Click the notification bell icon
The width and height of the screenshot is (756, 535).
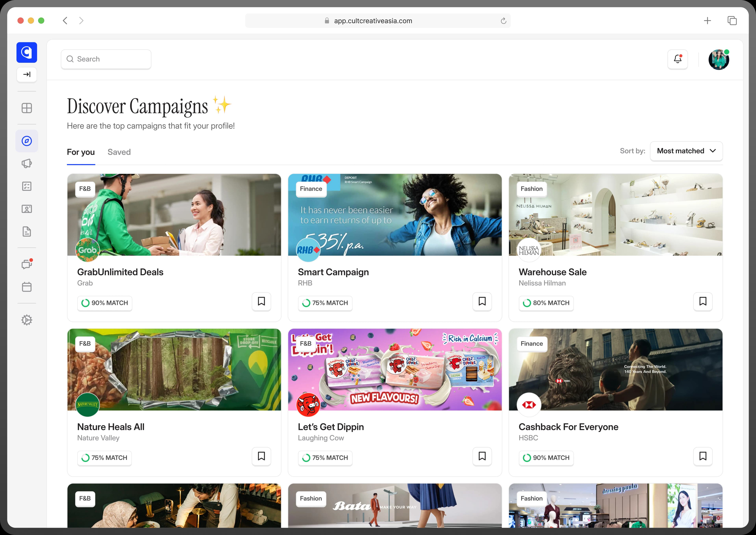click(x=677, y=59)
